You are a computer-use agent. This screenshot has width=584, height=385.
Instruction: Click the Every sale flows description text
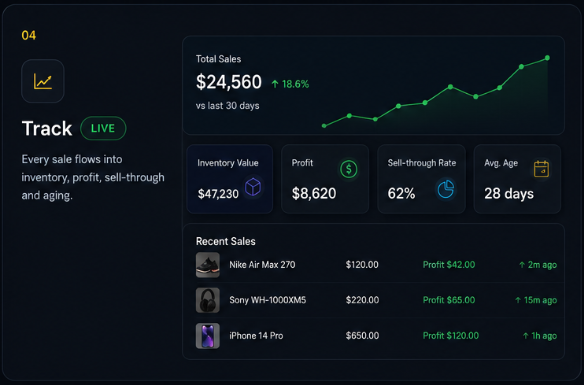(x=93, y=177)
